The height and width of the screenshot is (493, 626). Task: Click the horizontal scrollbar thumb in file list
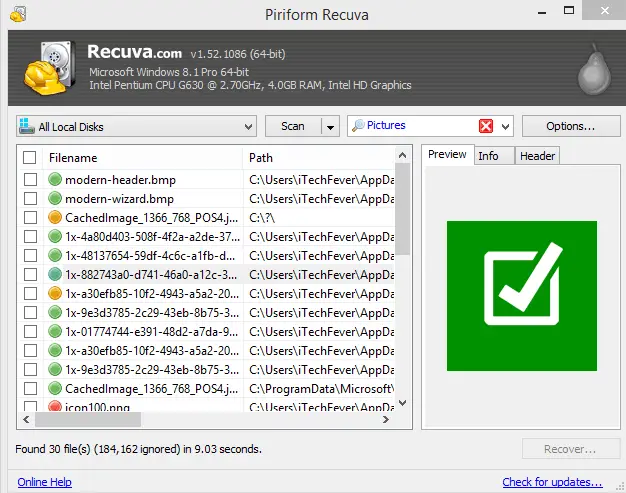[88, 419]
